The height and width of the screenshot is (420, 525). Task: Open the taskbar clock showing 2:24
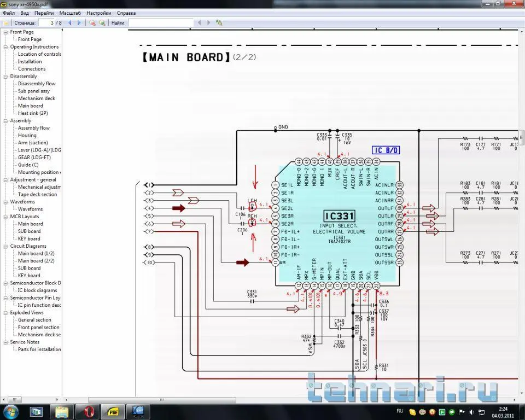[x=503, y=412]
